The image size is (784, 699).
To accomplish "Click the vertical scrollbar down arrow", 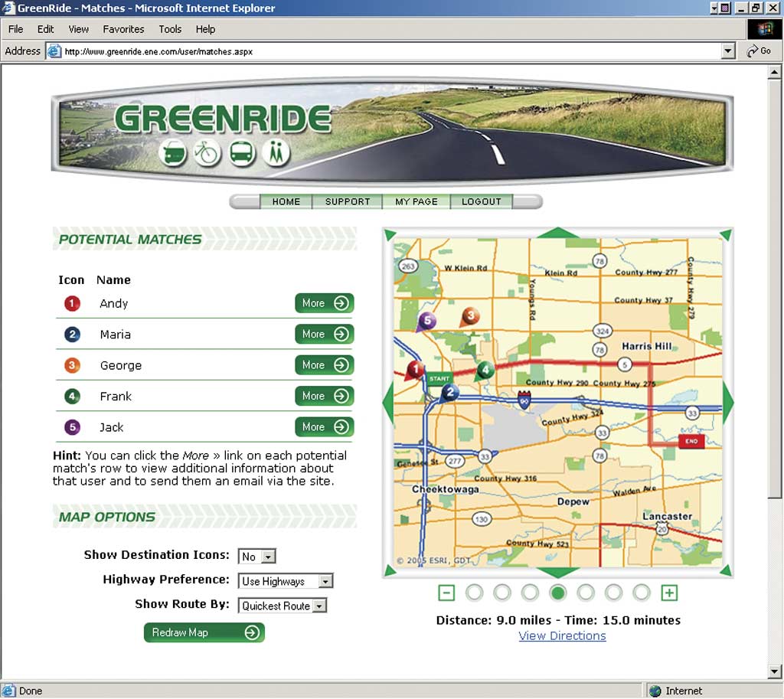I will (774, 671).
